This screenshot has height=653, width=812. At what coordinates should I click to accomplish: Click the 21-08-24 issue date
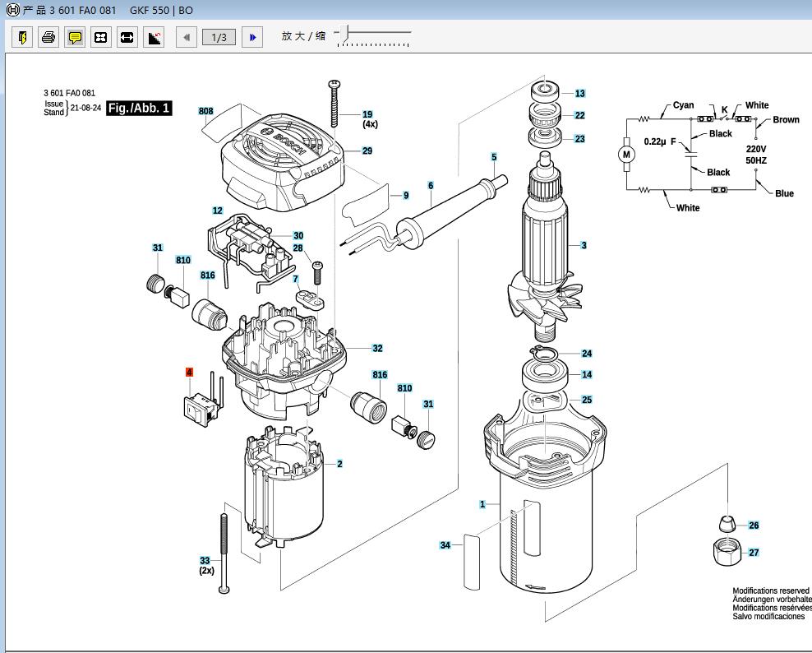point(86,108)
